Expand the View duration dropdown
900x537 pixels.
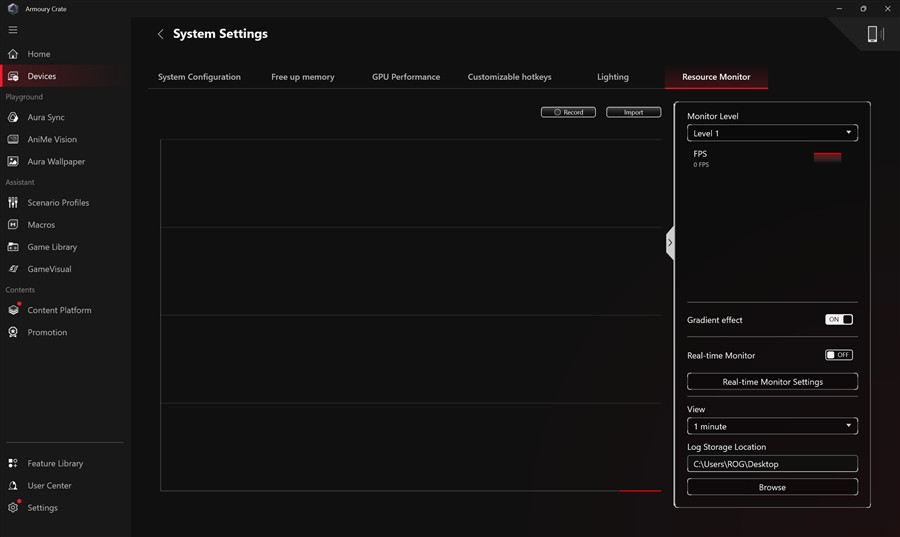(772, 426)
